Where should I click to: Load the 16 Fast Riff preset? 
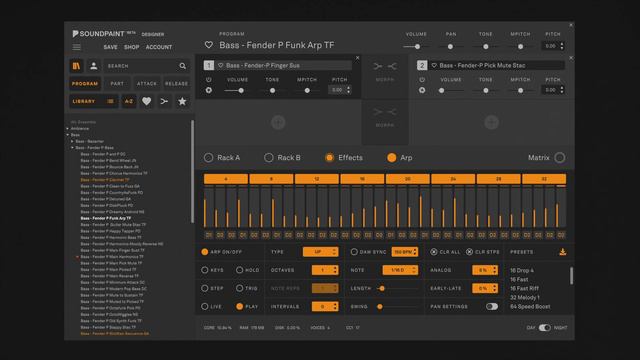point(524,288)
